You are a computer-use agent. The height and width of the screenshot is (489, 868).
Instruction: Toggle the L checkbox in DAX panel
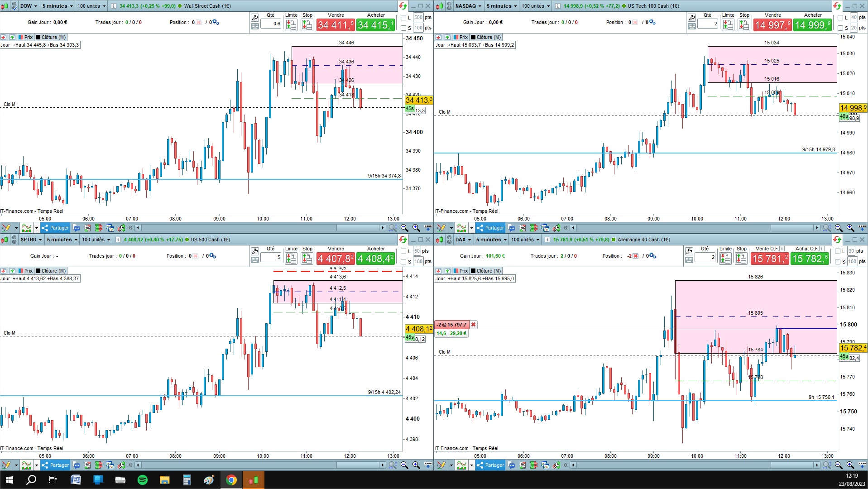pyautogui.click(x=838, y=251)
